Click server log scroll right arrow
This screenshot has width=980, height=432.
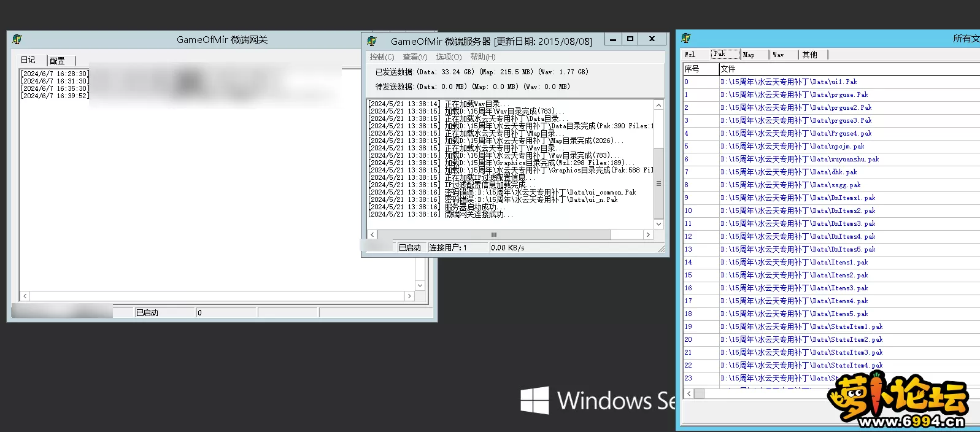point(648,234)
